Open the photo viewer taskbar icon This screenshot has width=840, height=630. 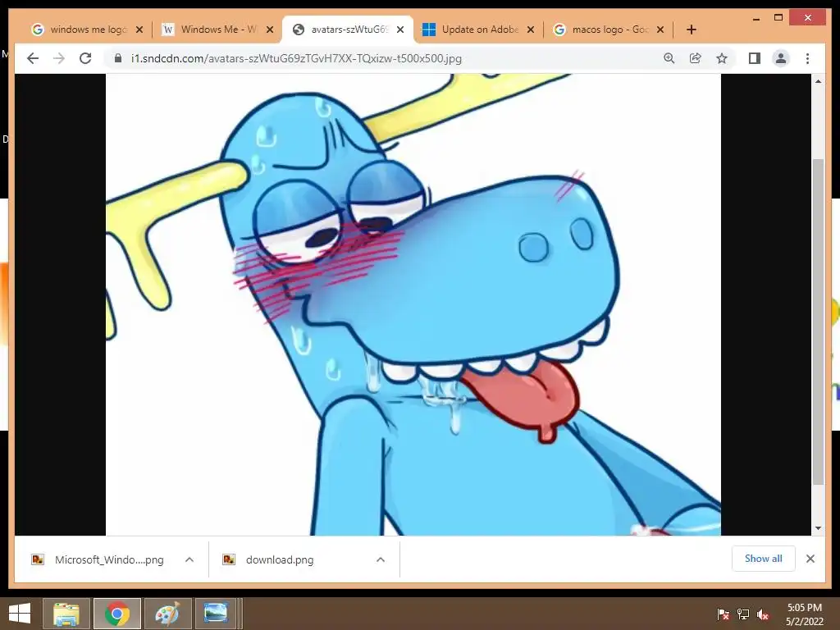[x=216, y=614]
